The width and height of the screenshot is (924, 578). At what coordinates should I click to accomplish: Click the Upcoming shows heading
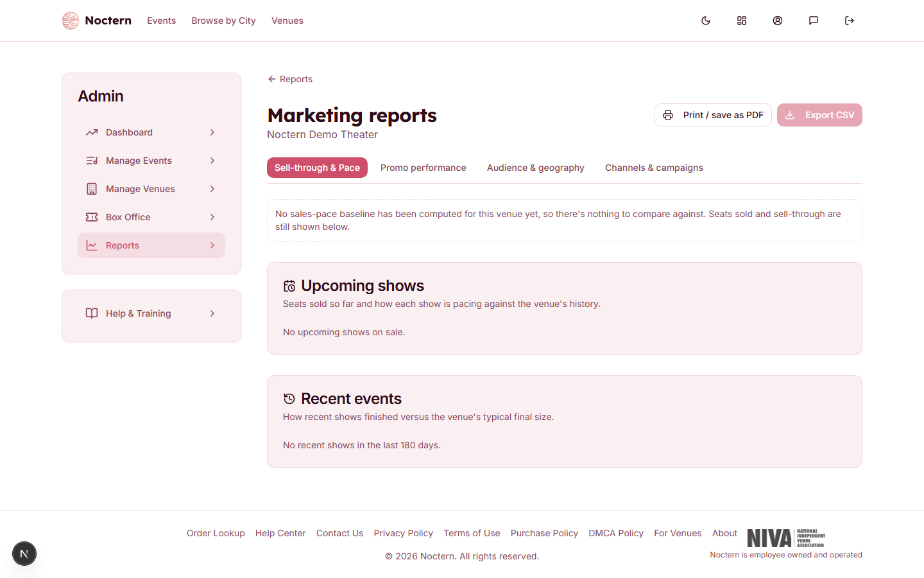pos(363,286)
